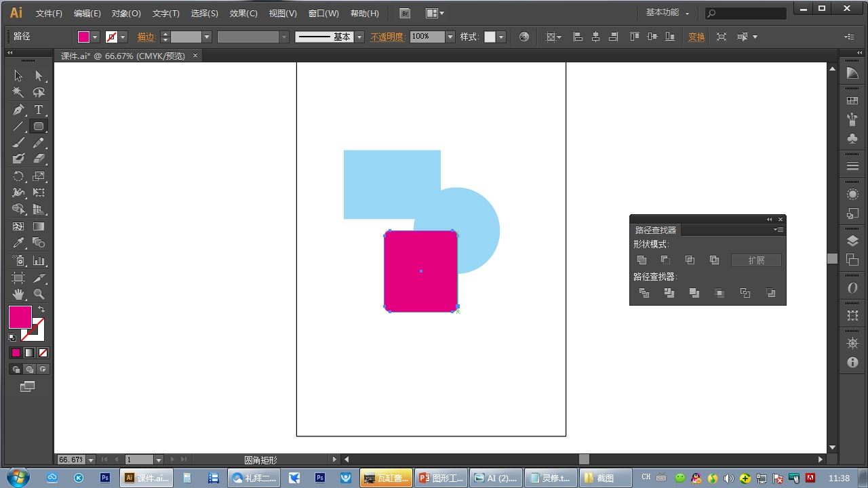Image resolution: width=868 pixels, height=488 pixels.
Task: Open the 文件(F) menu
Action: 49,14
